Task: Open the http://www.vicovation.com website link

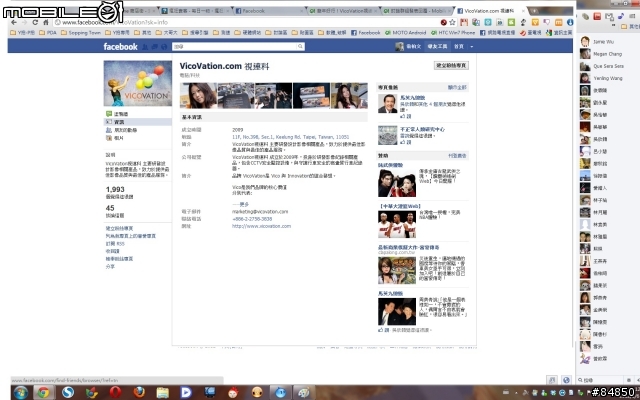Action: click(x=261, y=226)
